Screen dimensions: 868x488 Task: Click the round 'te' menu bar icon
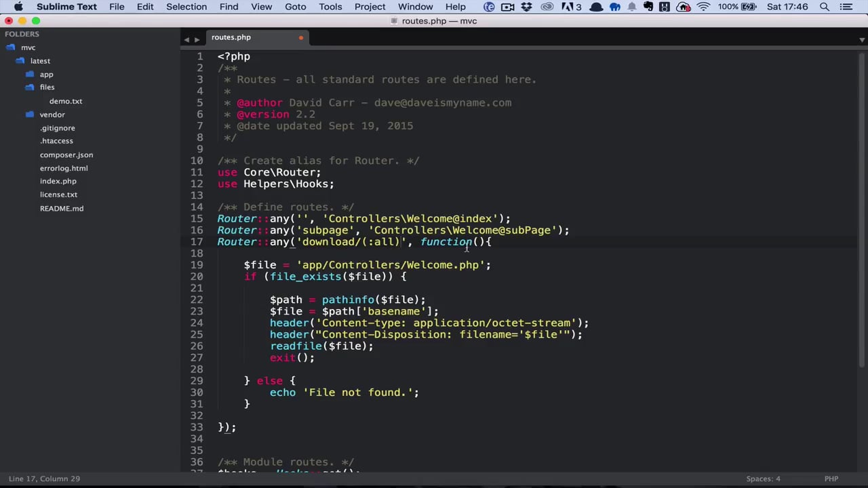(x=489, y=7)
